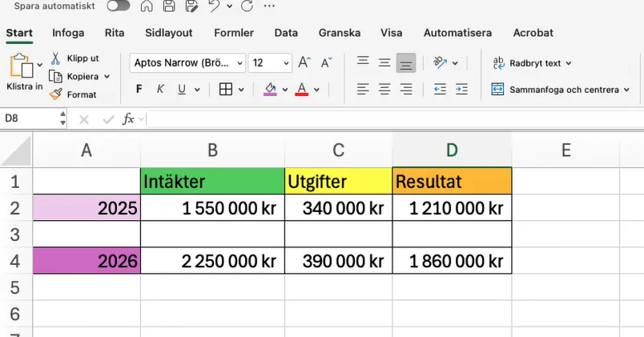Toggle the Spara automatiskt switch
This screenshot has width=644, height=337.
pyautogui.click(x=119, y=6)
